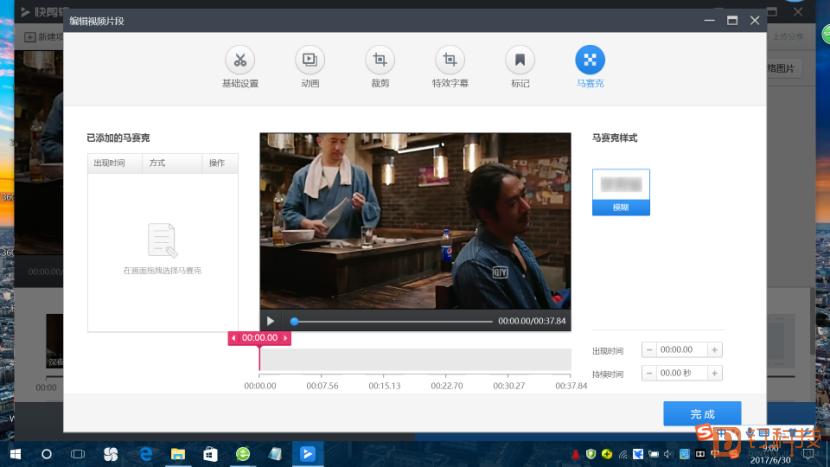Step the pink timeline marker forward with right arrow
The image size is (830, 467).
[285, 338]
